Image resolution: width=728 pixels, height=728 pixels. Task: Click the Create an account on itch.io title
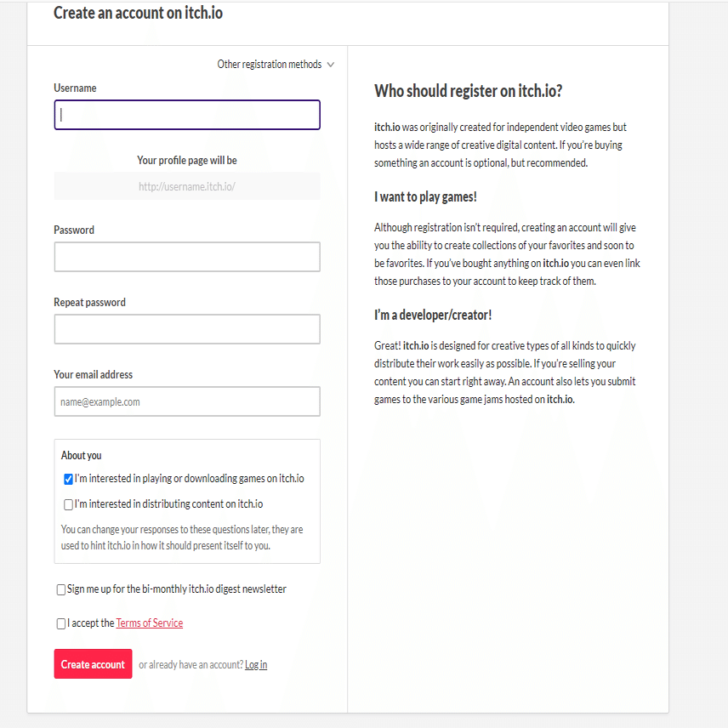138,14
